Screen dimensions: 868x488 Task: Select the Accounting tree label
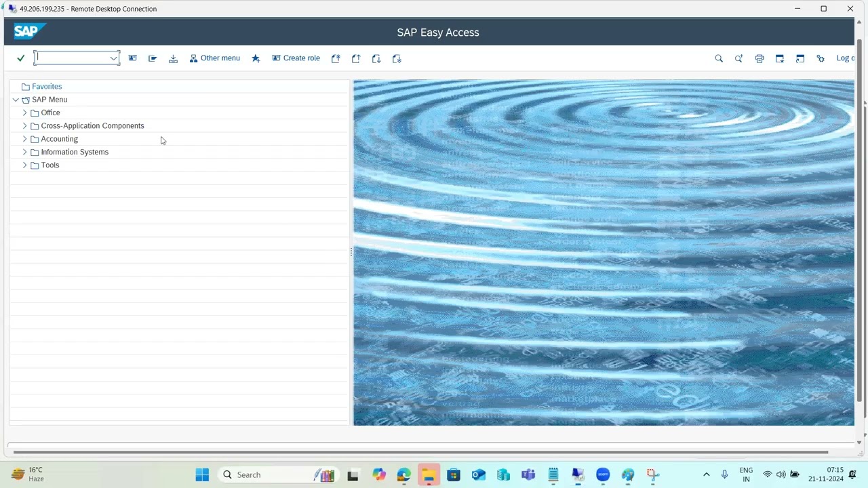pyautogui.click(x=60, y=139)
